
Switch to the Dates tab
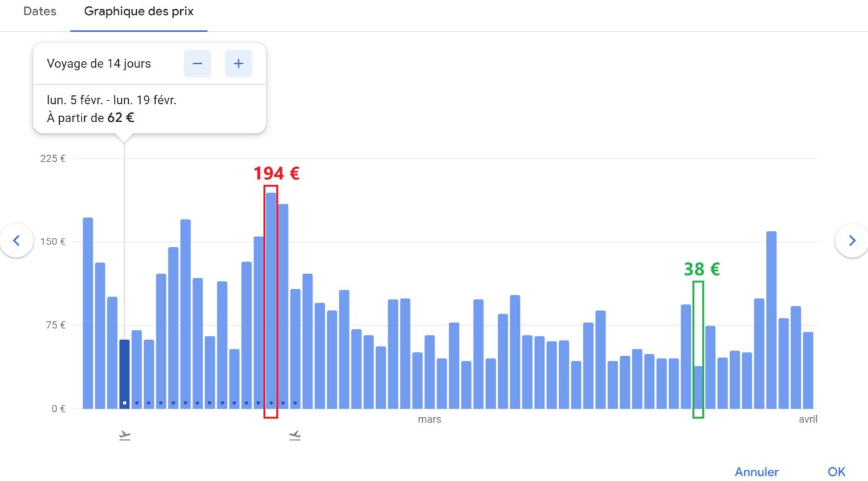[x=39, y=12]
